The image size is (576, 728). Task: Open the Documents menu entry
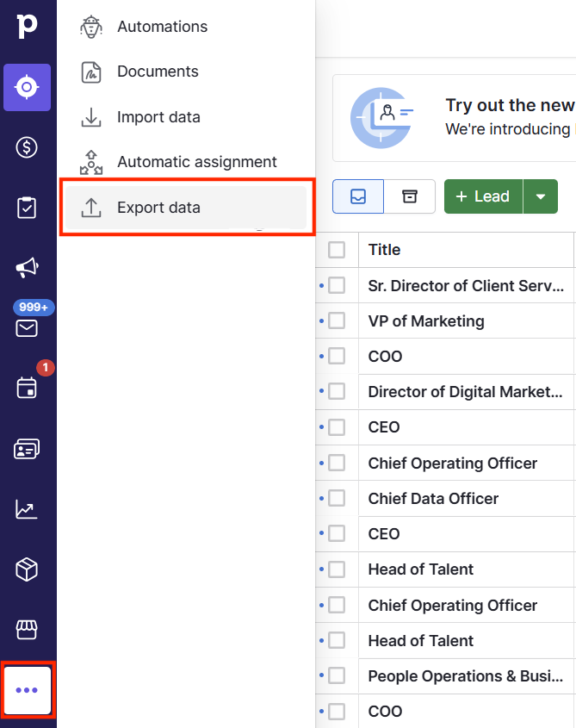[186, 72]
